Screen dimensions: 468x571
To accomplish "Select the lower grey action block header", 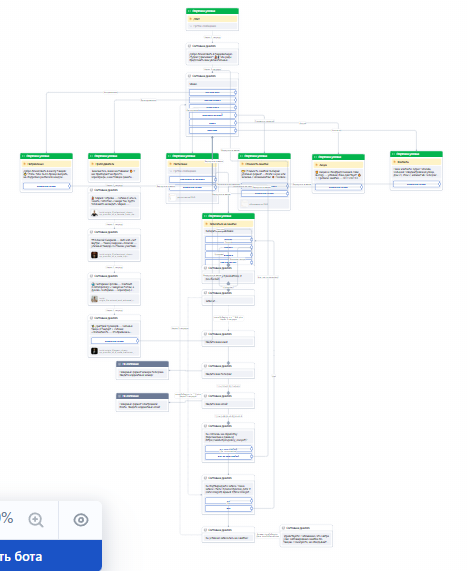I will pyautogui.click(x=142, y=395).
